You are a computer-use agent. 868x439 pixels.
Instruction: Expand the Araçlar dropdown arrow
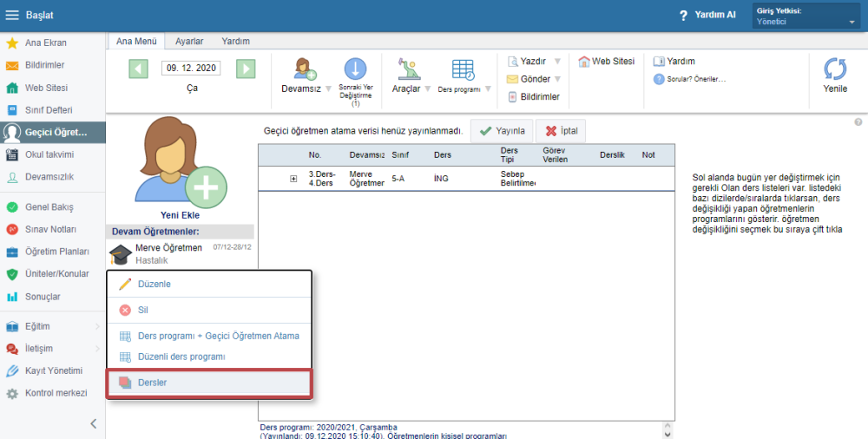(x=427, y=88)
